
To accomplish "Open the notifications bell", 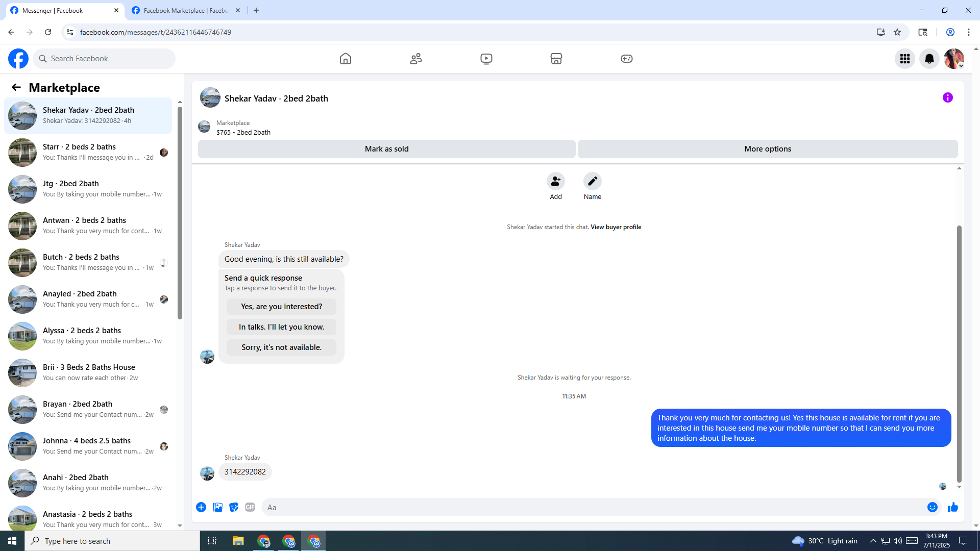I will click(x=929, y=59).
